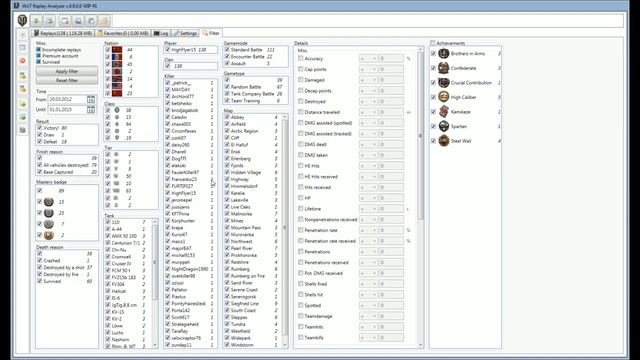
Task: Click the Kamikaze medal icon
Action: pos(444,112)
